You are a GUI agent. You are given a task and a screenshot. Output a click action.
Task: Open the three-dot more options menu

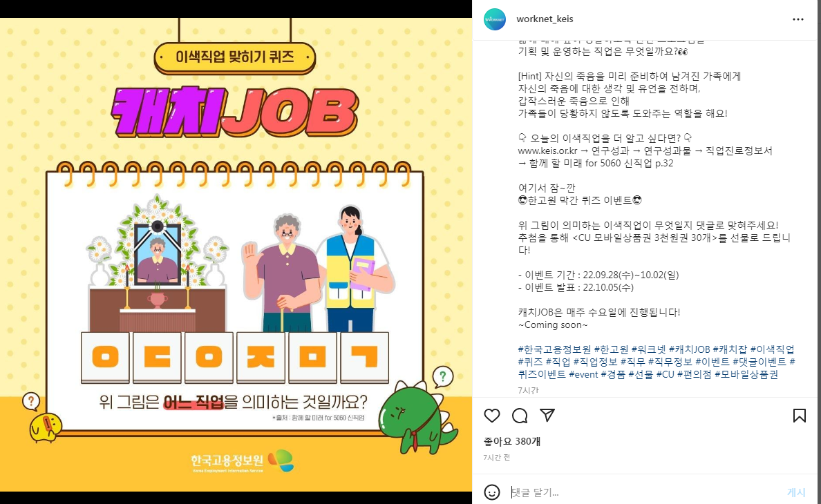pyautogui.click(x=798, y=19)
